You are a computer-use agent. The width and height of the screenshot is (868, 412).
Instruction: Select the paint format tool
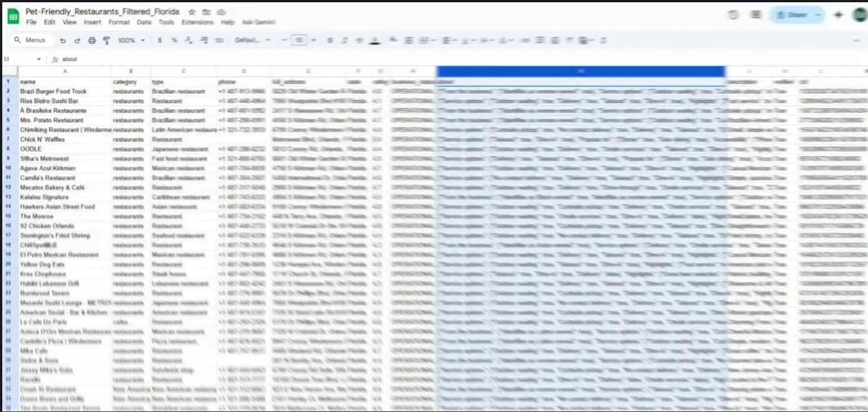[x=106, y=41]
